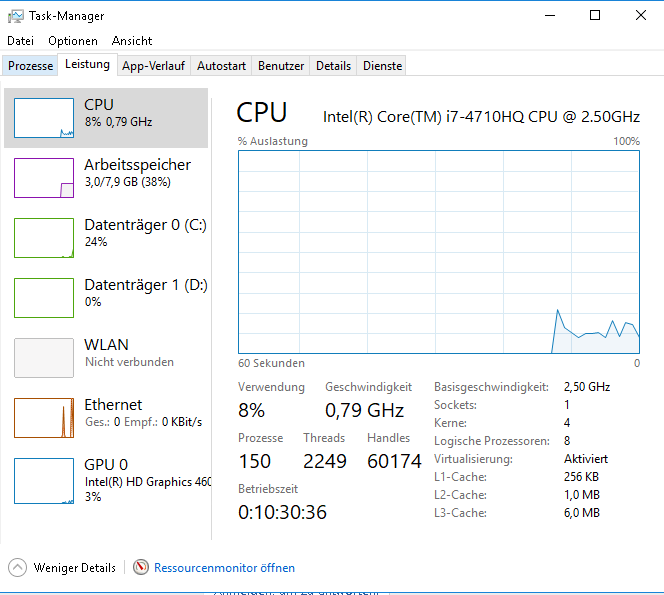
Task: Click the Handles count 60174
Action: pyautogui.click(x=394, y=462)
